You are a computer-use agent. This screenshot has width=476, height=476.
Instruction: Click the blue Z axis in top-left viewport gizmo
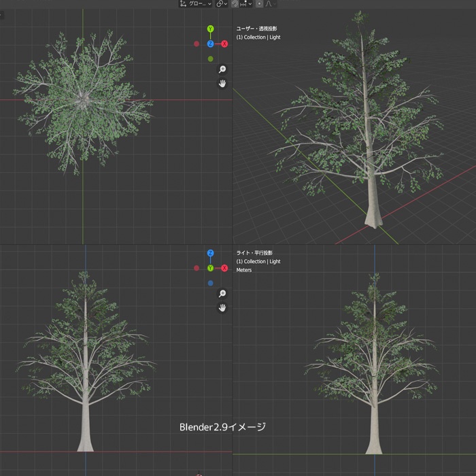pyautogui.click(x=210, y=44)
